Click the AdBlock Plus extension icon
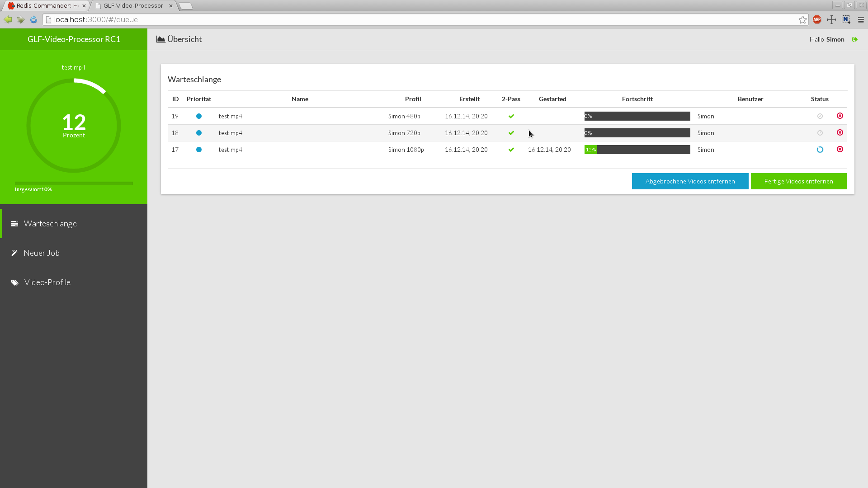 coord(817,19)
